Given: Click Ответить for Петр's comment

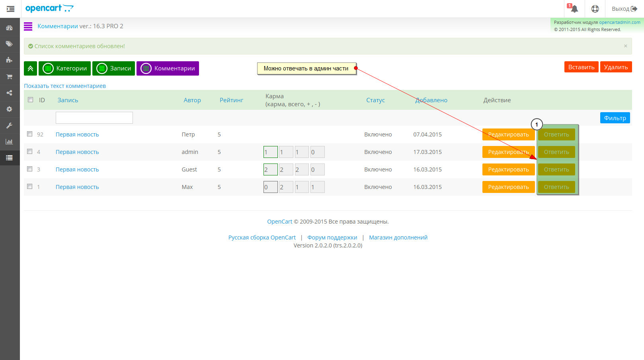Looking at the screenshot, I should 556,134.
